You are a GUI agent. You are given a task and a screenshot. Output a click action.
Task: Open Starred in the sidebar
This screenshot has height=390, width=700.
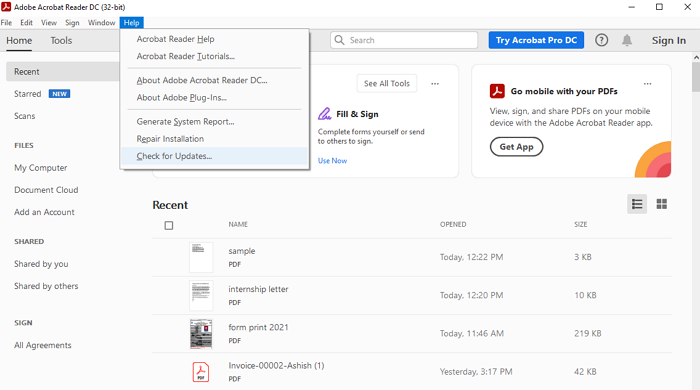click(x=28, y=94)
